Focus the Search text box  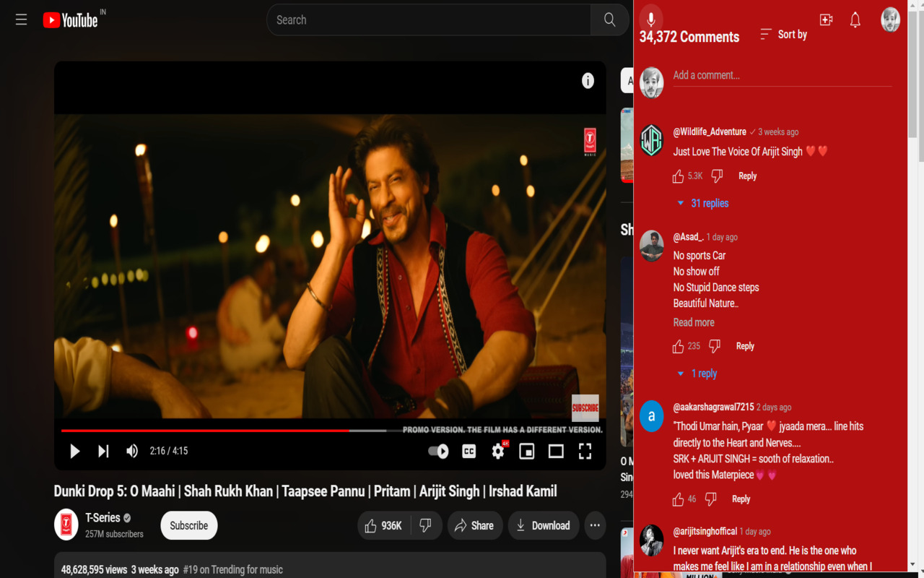429,20
